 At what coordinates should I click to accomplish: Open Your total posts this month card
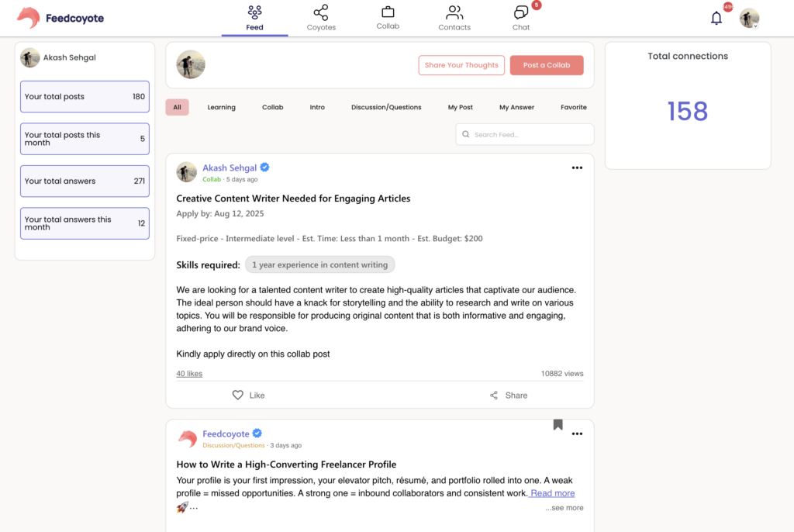click(85, 139)
